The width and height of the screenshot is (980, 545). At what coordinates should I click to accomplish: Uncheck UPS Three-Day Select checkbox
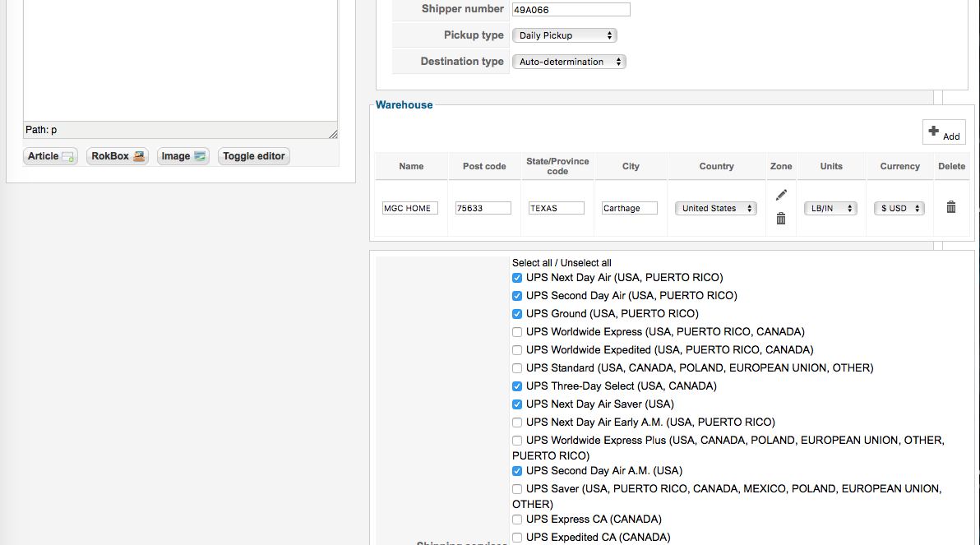517,386
